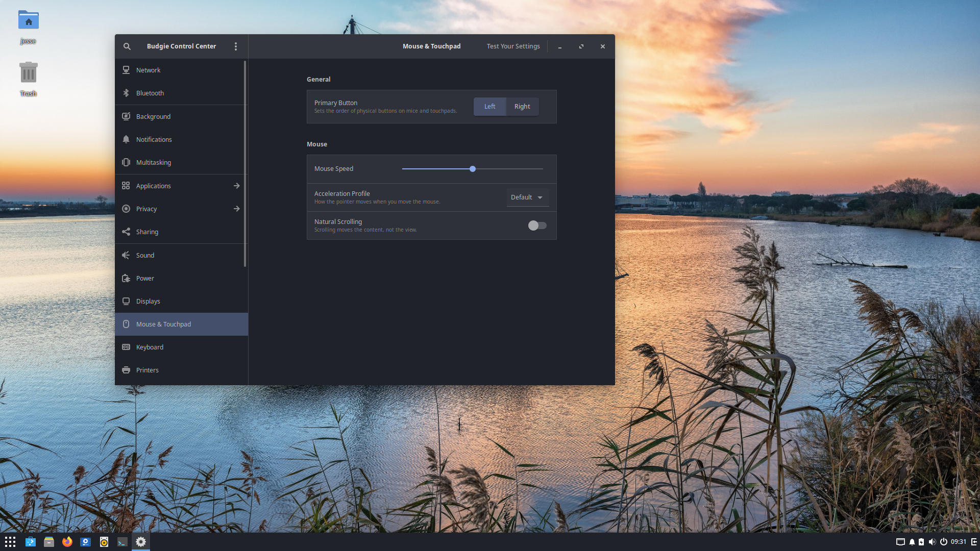980x551 pixels.
Task: Click the Budgie Control Center title
Action: 181,46
